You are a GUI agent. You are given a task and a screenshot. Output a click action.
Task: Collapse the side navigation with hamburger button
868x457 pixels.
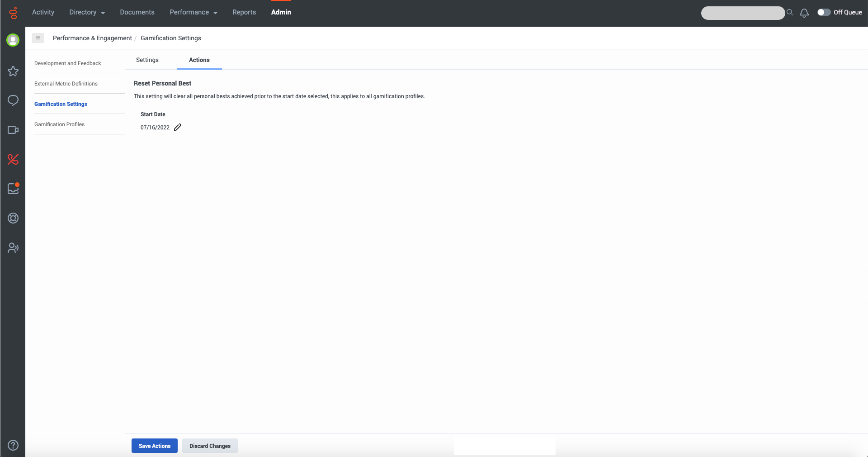[38, 38]
